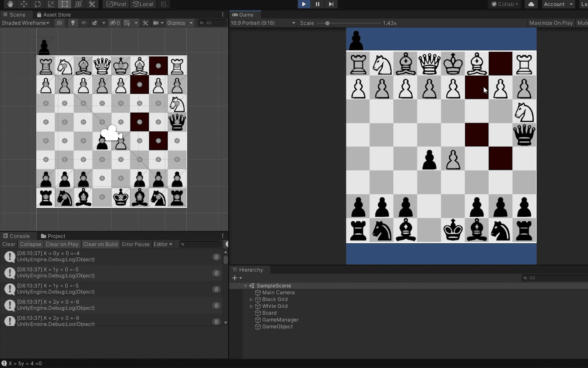
Task: Open 16:9 Portrait aspect dropdown
Action: (x=263, y=23)
